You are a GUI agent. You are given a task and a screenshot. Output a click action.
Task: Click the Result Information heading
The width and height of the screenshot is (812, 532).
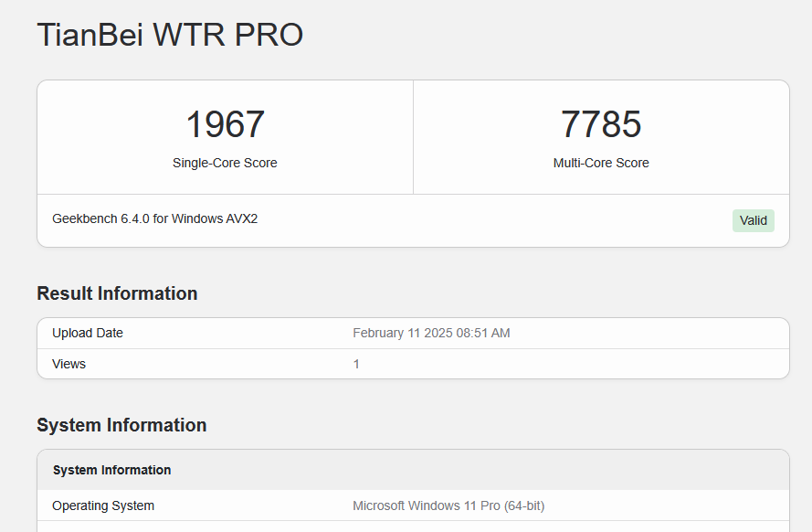pos(117,293)
